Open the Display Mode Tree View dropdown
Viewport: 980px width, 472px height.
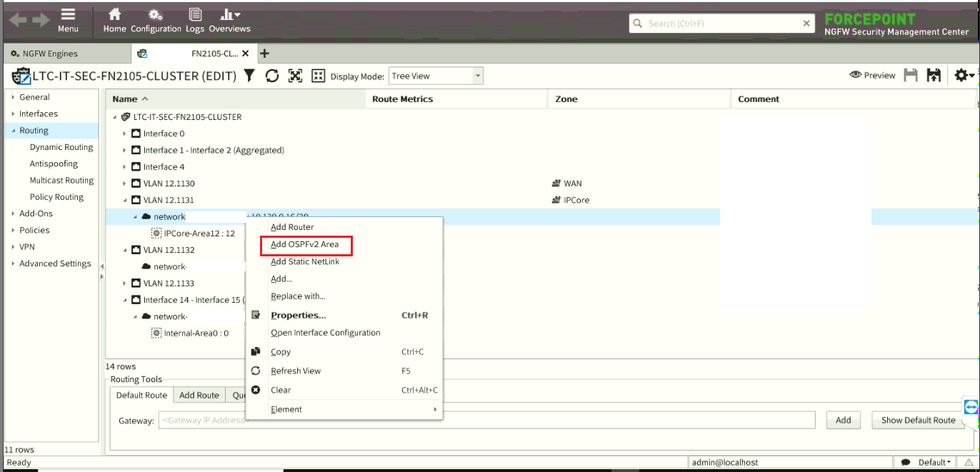pyautogui.click(x=436, y=76)
